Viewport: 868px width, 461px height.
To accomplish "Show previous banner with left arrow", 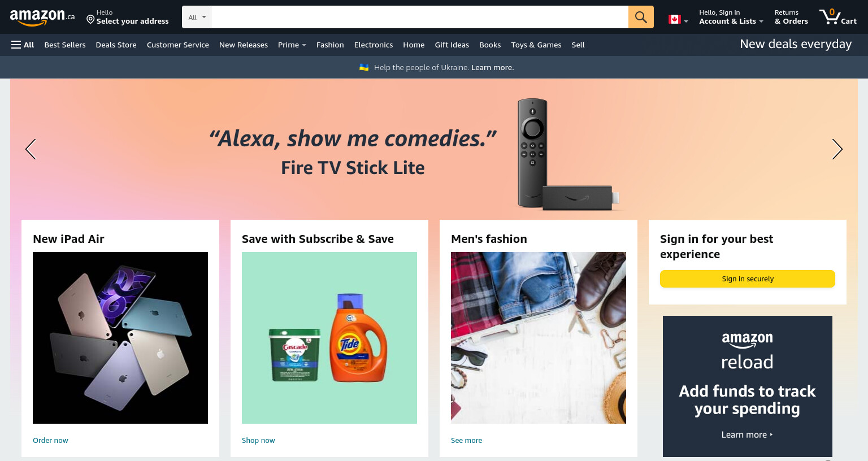I will [x=31, y=149].
